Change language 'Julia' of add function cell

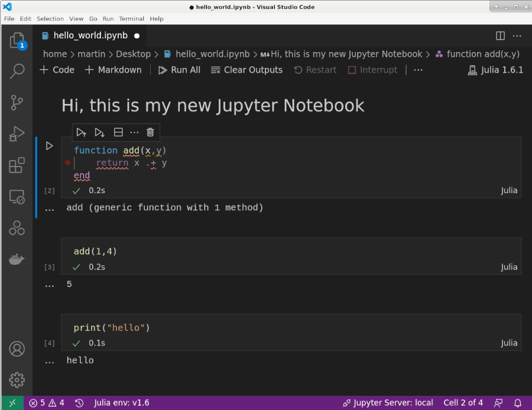tap(509, 191)
